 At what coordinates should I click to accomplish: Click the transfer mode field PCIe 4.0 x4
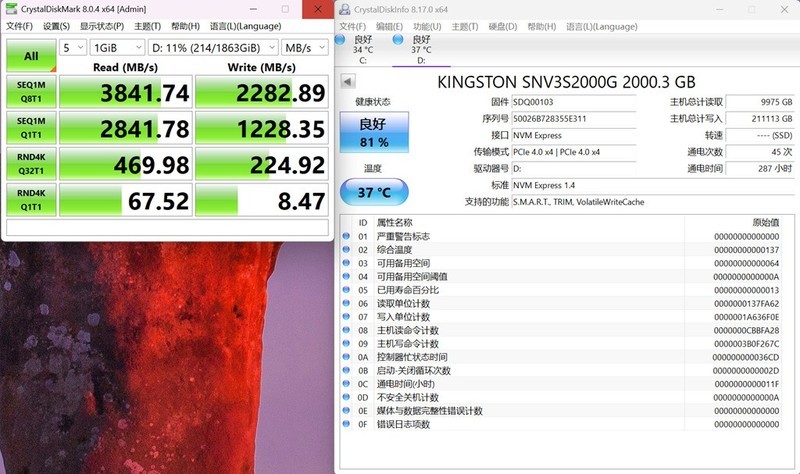click(574, 152)
